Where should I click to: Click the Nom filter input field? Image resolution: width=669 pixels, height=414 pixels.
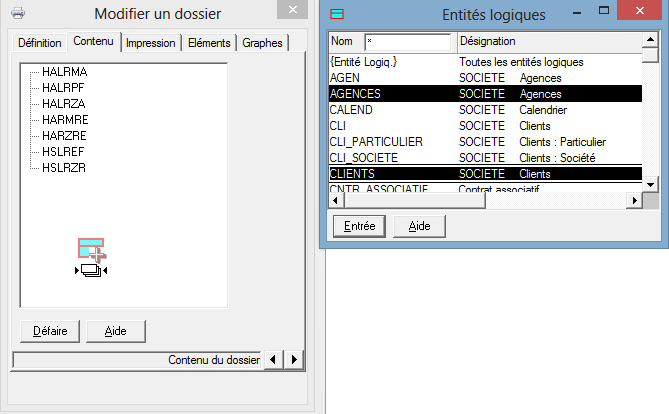click(x=407, y=42)
